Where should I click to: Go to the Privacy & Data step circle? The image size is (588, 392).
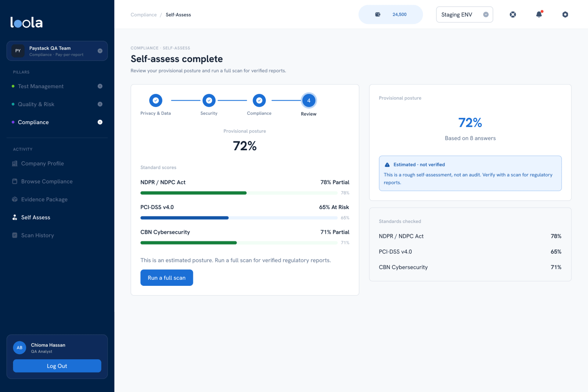pyautogui.click(x=155, y=100)
